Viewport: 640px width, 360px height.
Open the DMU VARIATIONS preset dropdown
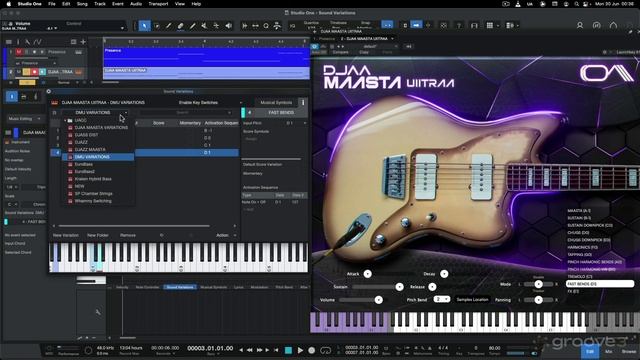[x=96, y=112]
